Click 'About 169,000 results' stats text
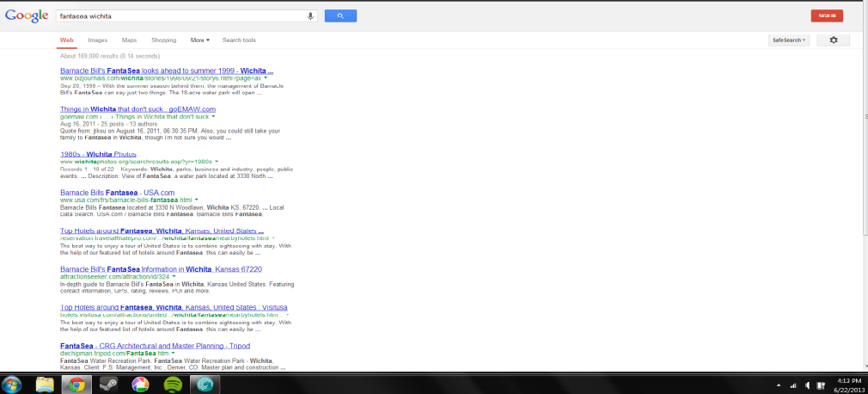868x394 pixels. pos(110,56)
